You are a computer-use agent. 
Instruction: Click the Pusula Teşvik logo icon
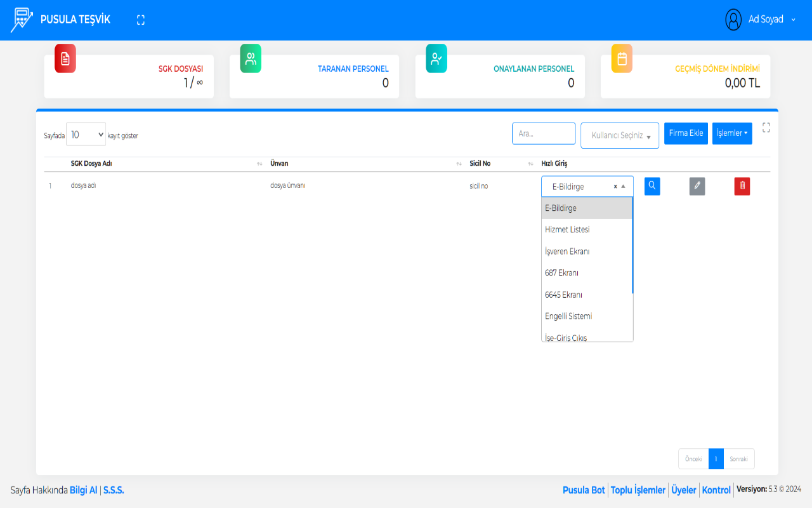(x=22, y=20)
